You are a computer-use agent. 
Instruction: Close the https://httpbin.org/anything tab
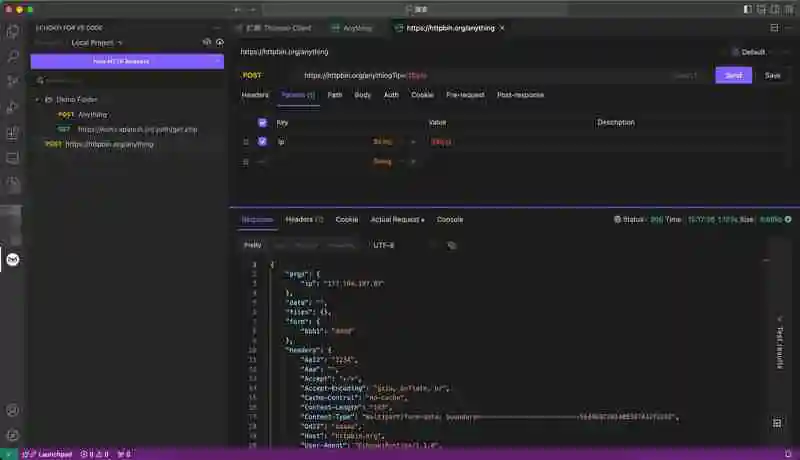(502, 28)
